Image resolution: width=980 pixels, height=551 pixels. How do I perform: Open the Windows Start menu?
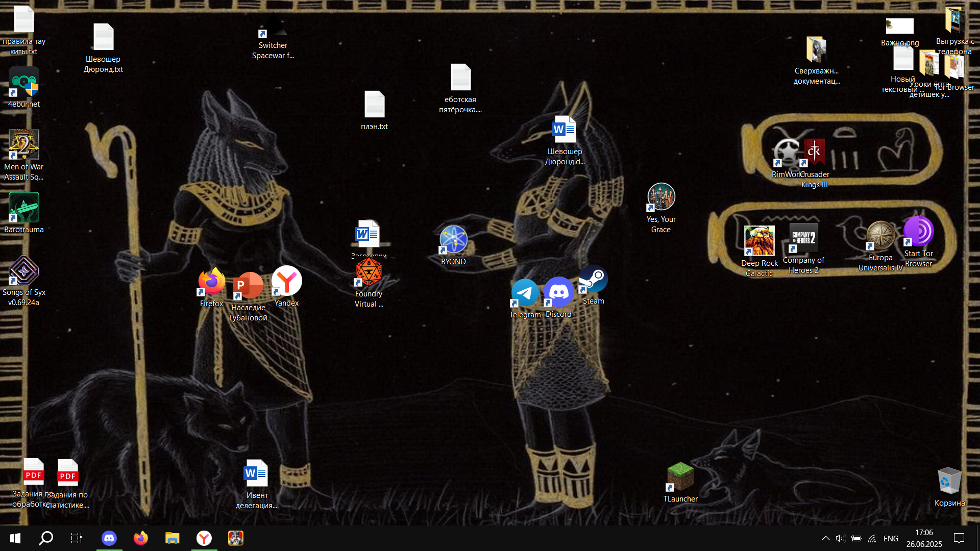click(x=15, y=538)
